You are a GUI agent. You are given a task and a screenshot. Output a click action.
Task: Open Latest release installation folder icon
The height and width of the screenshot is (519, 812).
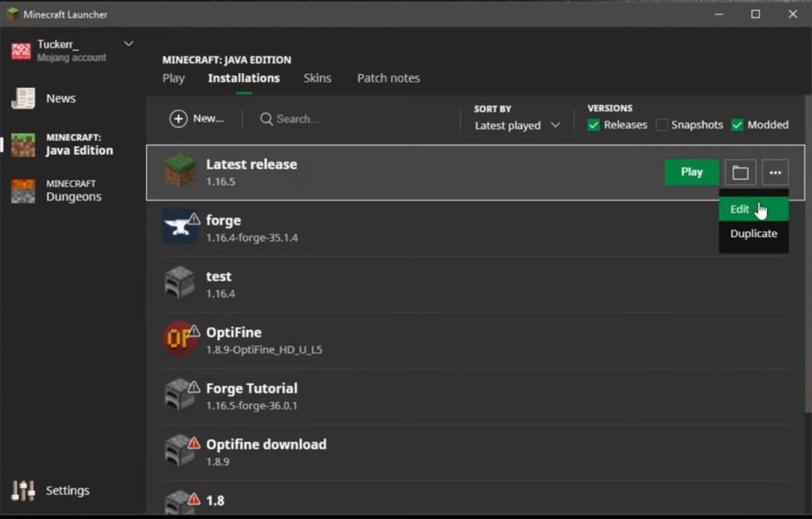740,172
